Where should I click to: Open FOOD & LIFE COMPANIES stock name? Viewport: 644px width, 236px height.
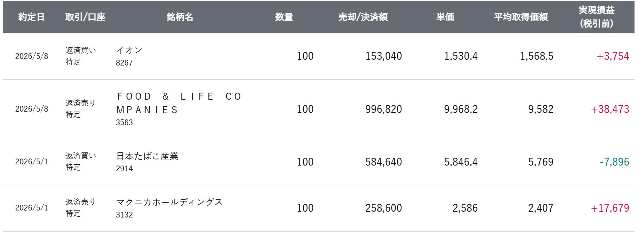[179, 103]
